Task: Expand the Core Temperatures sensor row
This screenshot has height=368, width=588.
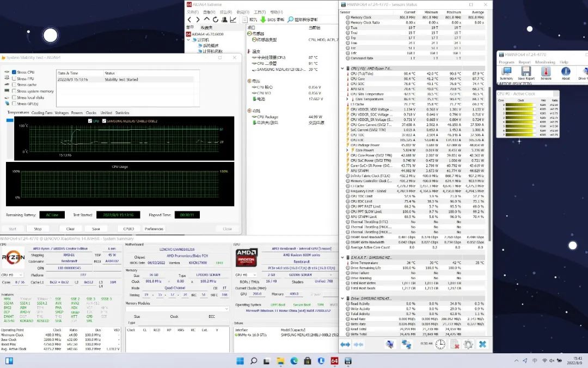Action: [347, 99]
